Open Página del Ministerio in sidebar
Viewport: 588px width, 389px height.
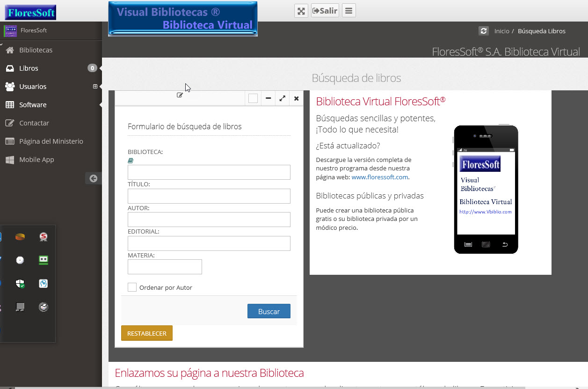51,141
